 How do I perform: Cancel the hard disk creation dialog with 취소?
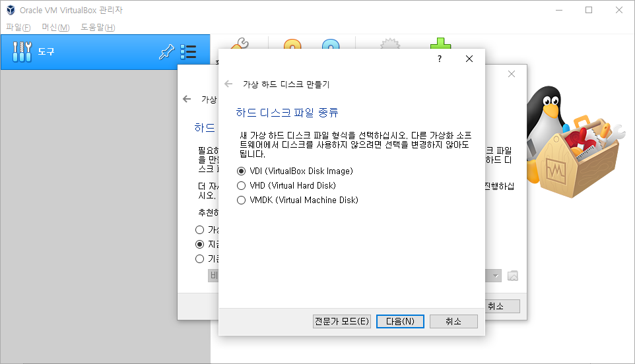453,322
